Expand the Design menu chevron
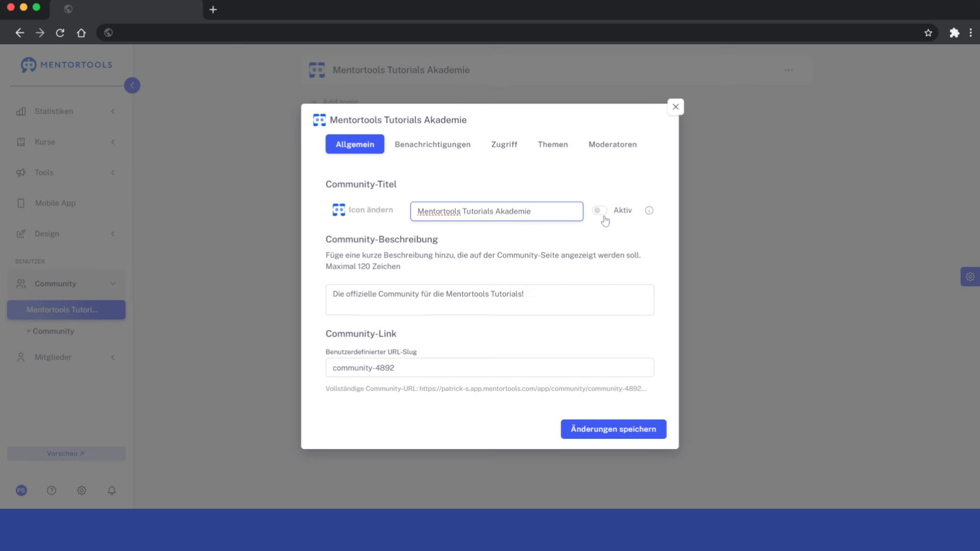The image size is (980, 551). tap(113, 234)
